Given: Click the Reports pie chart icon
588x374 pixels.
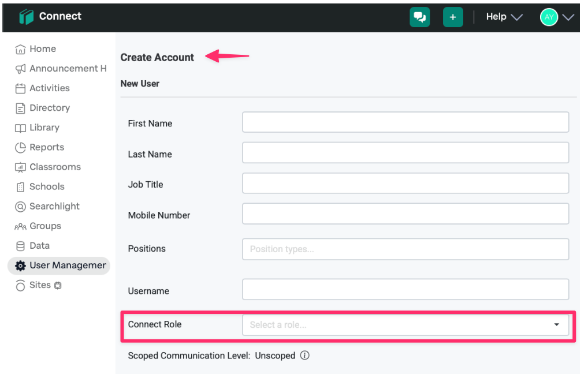Looking at the screenshot, I should click(x=20, y=148).
